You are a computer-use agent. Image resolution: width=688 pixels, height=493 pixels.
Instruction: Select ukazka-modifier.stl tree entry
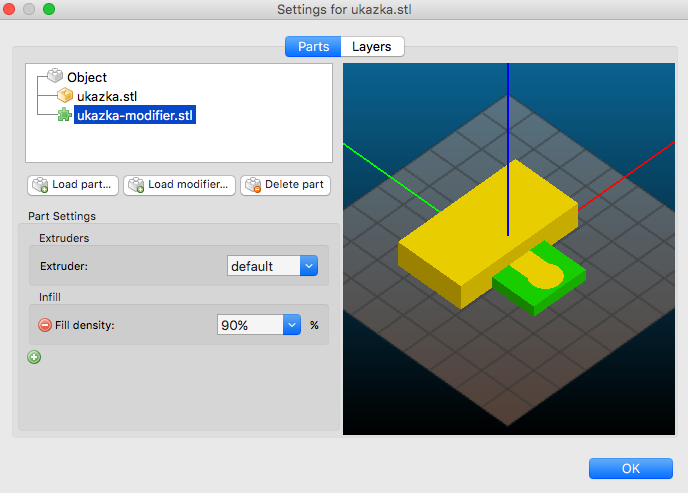click(135, 116)
